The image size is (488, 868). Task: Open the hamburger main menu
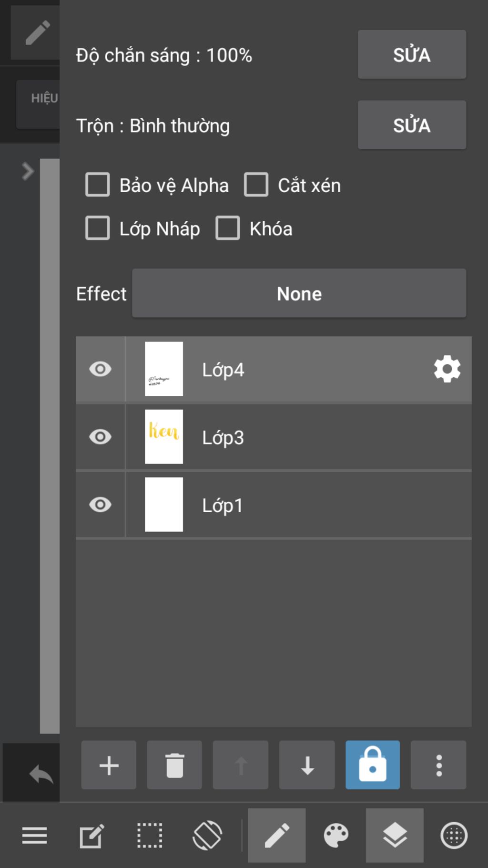pos(34,836)
